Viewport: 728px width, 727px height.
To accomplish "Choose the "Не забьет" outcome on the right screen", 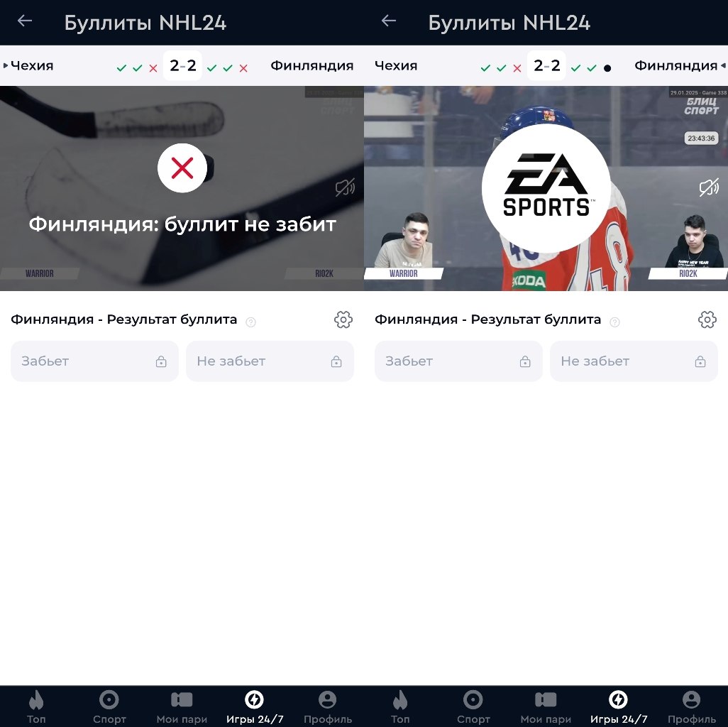I will coord(634,361).
